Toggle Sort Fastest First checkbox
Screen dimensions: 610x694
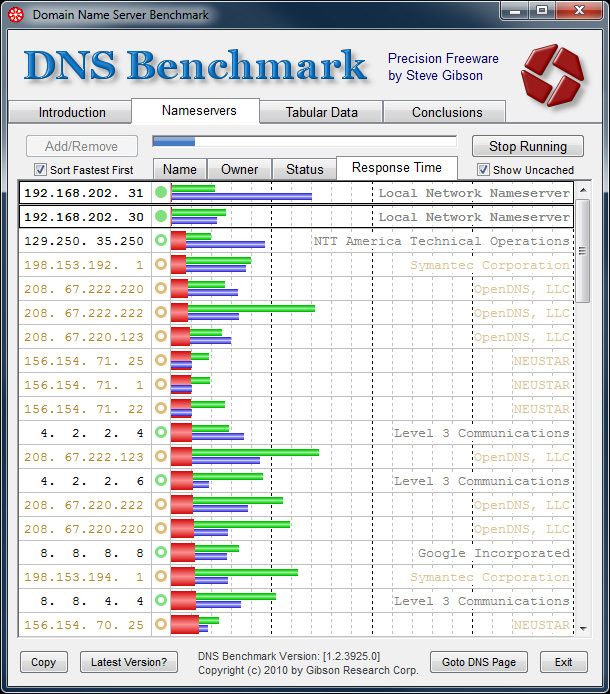coord(40,170)
